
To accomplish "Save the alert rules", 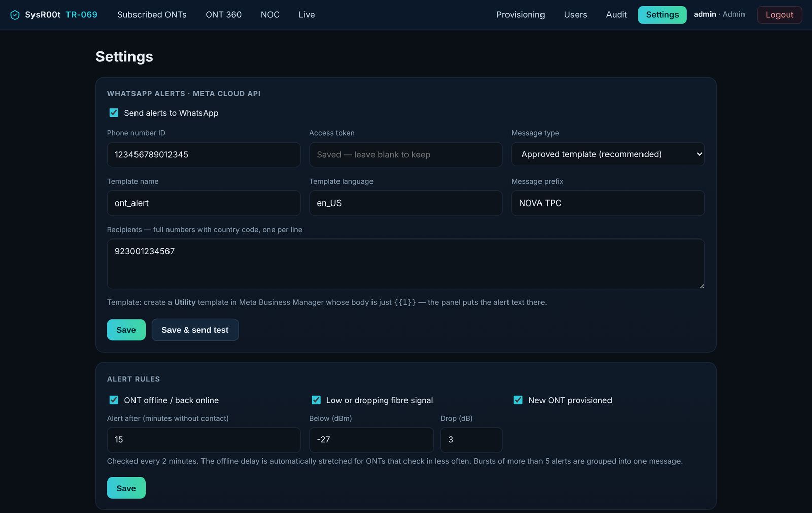I will pos(126,488).
